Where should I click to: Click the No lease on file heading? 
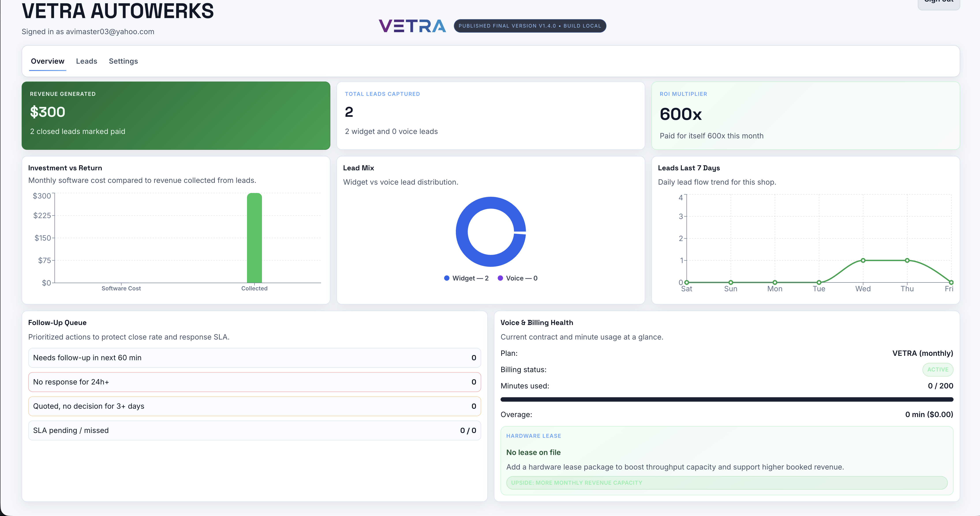533,453
